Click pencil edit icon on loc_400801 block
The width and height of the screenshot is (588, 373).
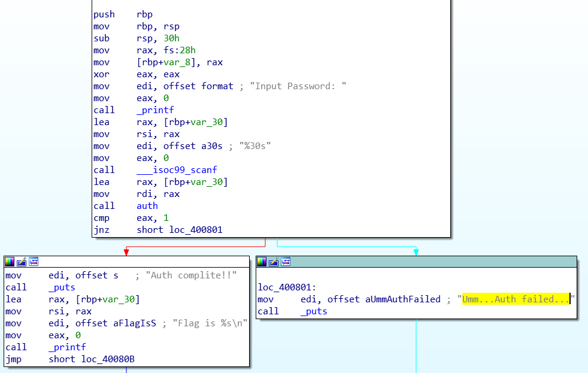tap(274, 262)
